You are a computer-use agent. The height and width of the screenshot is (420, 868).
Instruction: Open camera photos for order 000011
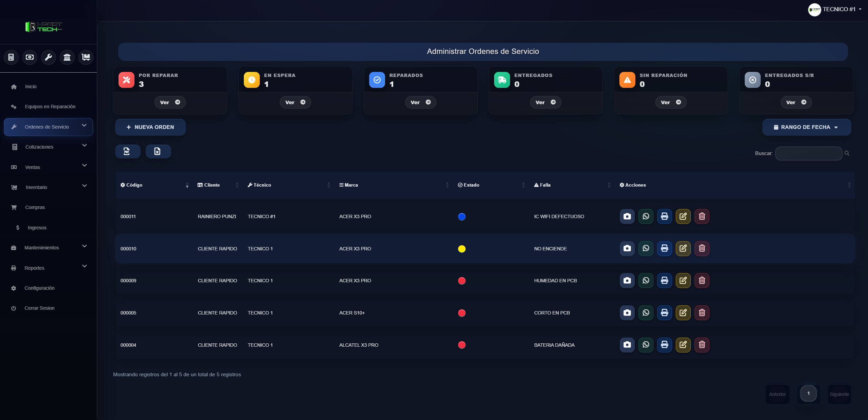pos(627,216)
